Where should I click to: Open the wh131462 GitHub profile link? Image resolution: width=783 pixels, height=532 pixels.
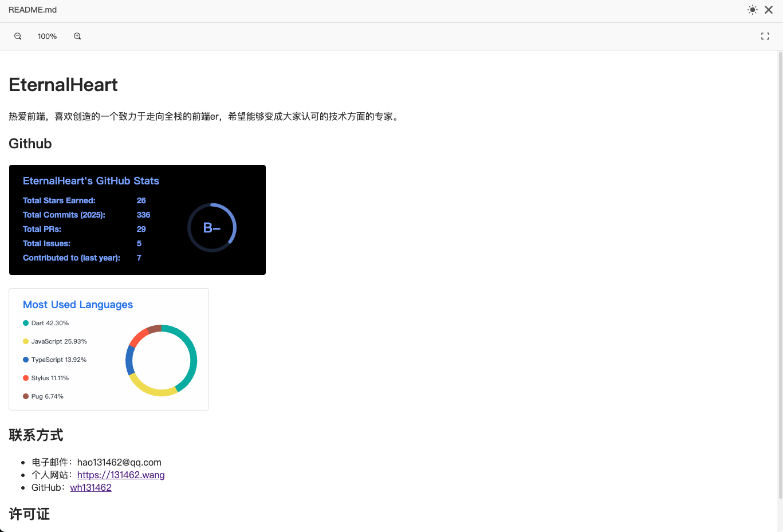click(x=91, y=487)
